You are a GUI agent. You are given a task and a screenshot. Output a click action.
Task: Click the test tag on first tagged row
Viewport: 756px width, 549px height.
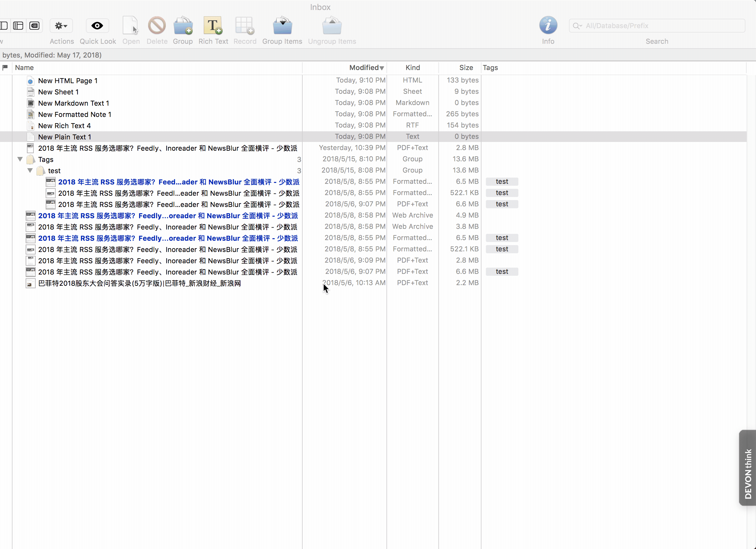pos(502,182)
